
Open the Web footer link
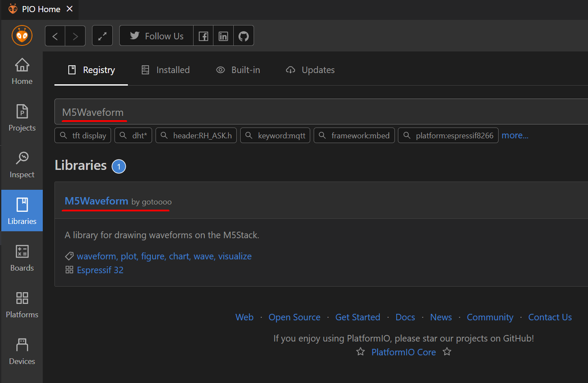pos(245,317)
